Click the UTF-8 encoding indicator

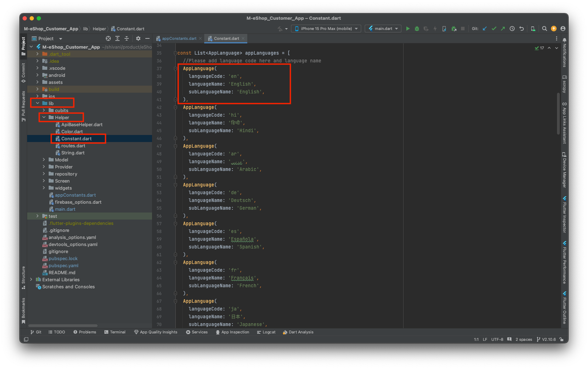497,339
